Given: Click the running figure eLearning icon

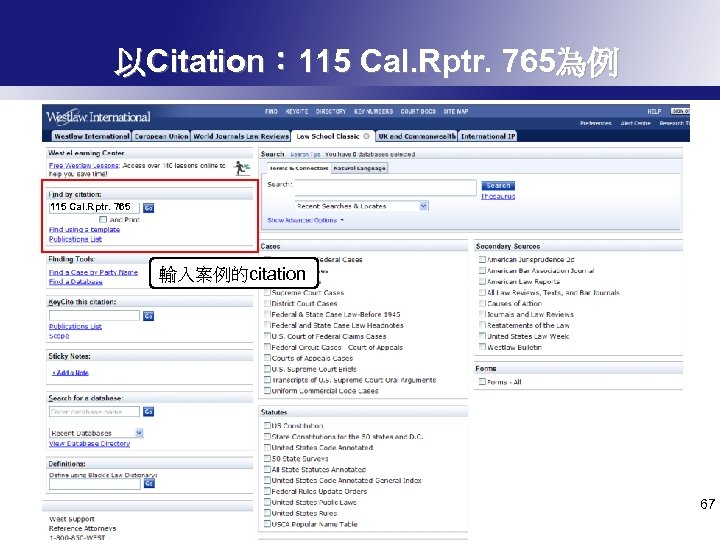Looking at the screenshot, I should coord(241,169).
